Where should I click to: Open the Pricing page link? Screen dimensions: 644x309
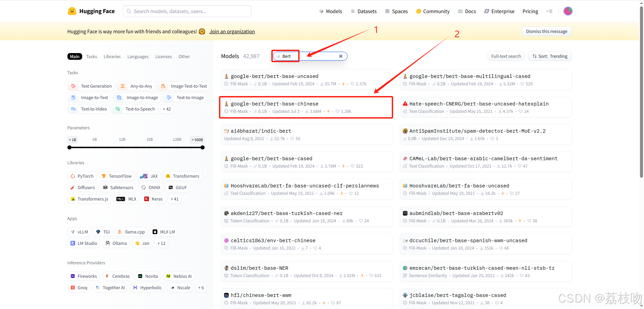coord(530,11)
